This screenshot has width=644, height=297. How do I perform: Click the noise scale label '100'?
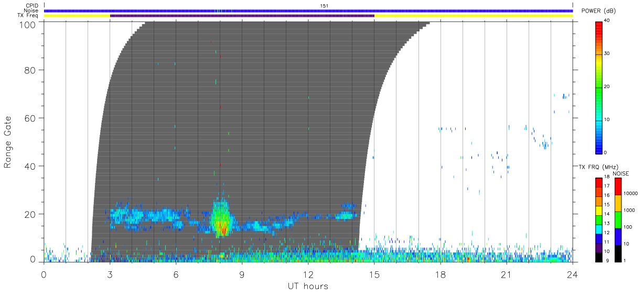[x=629, y=227]
